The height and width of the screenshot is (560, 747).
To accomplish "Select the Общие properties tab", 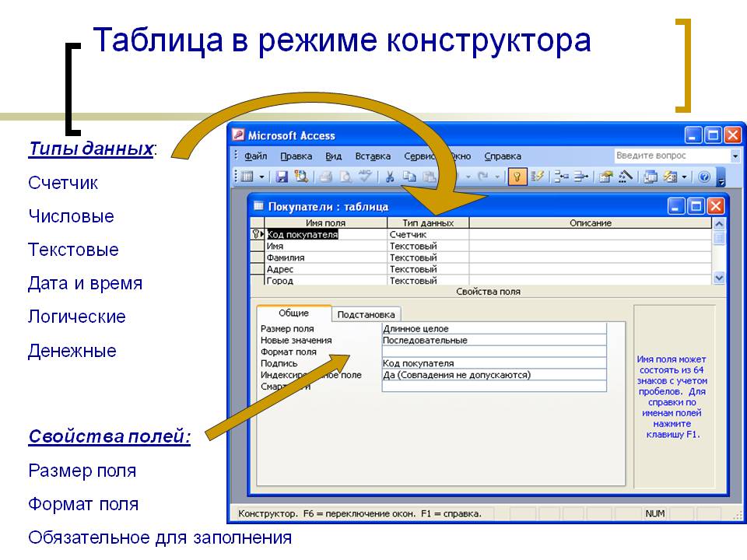I will [293, 313].
